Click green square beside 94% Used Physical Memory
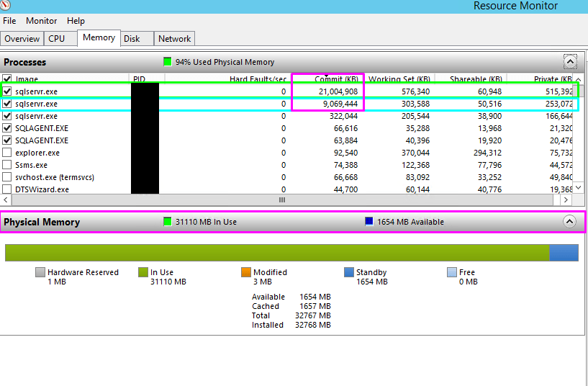 pos(168,62)
